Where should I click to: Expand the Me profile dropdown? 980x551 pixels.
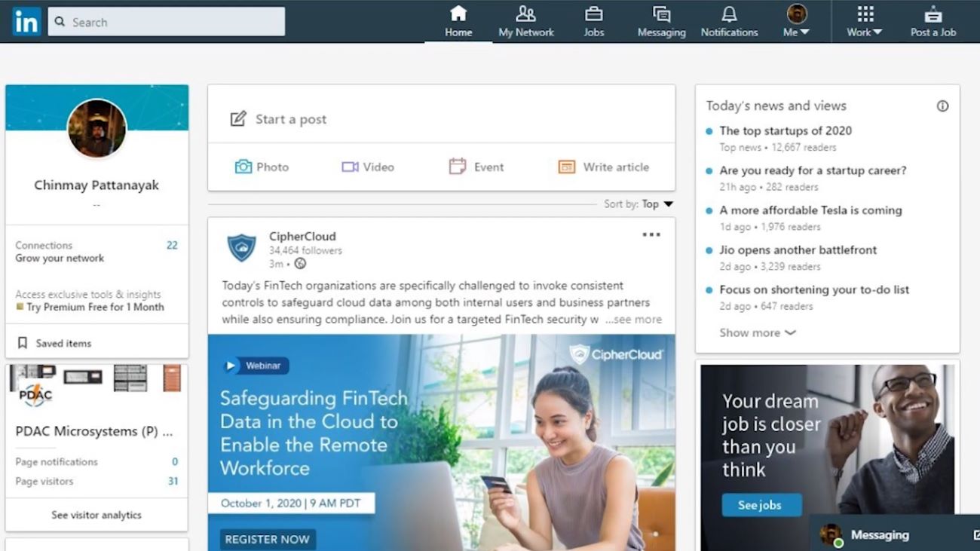tap(797, 21)
